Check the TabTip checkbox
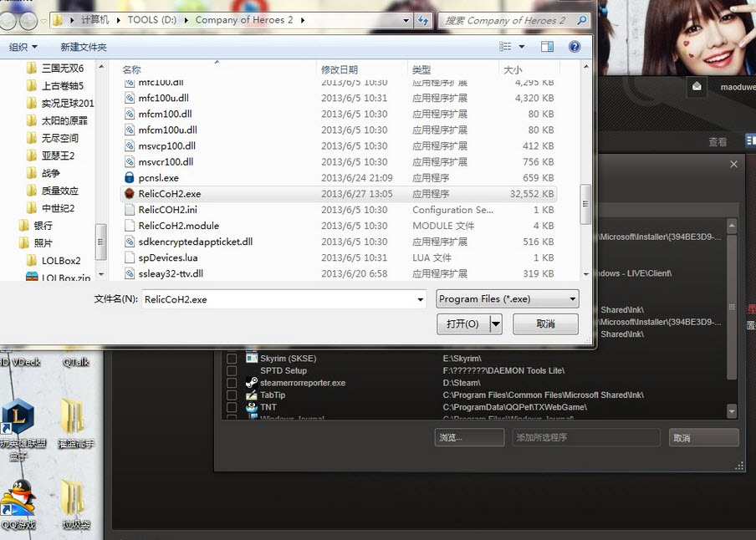 pos(232,395)
